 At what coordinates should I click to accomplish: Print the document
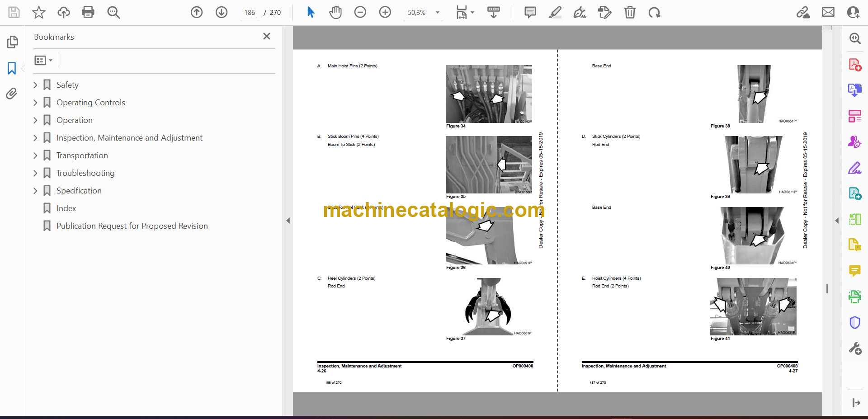pos(88,12)
